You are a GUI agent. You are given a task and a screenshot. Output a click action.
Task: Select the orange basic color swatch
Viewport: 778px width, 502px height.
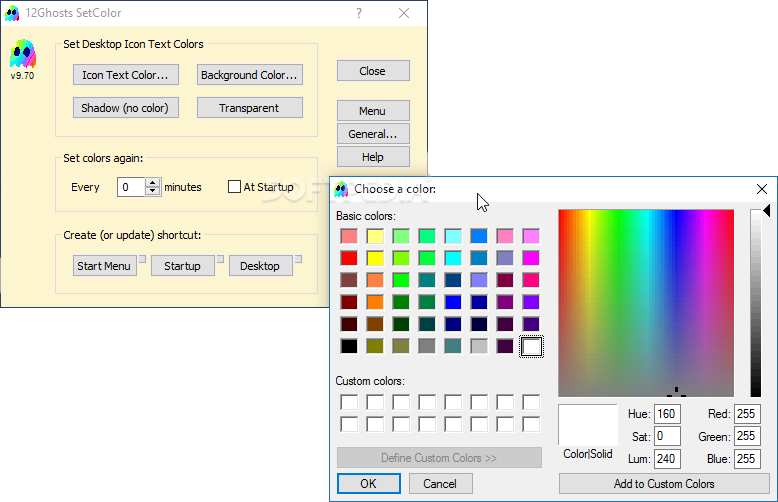[x=375, y=302]
